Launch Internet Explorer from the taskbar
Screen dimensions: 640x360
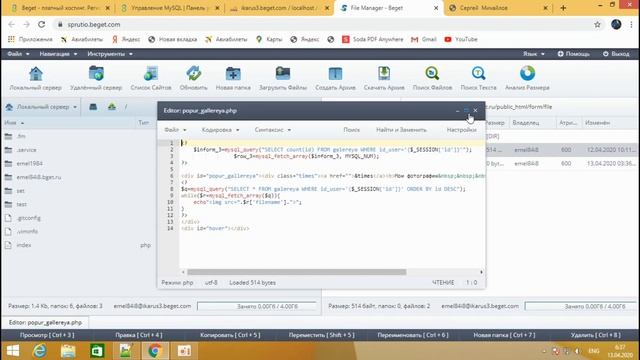(x=40, y=351)
